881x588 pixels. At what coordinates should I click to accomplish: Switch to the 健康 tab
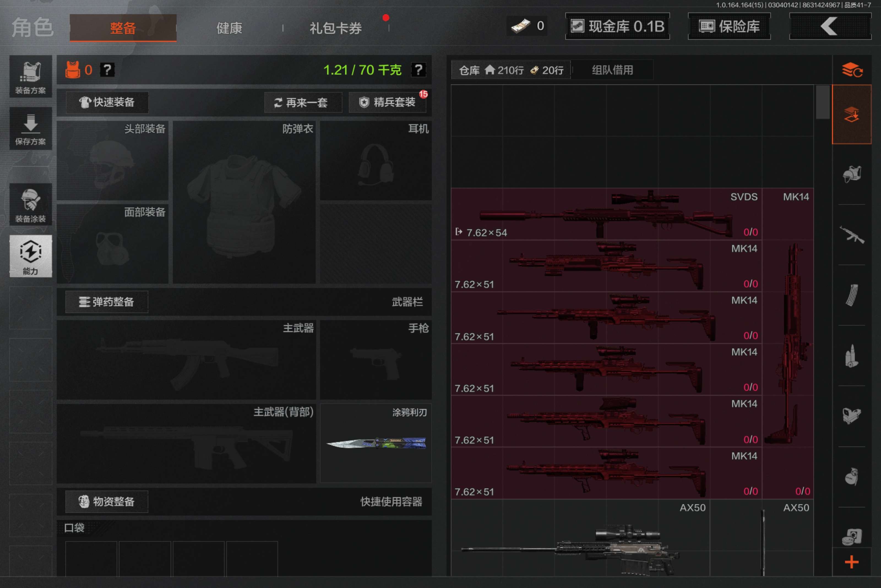pyautogui.click(x=229, y=28)
